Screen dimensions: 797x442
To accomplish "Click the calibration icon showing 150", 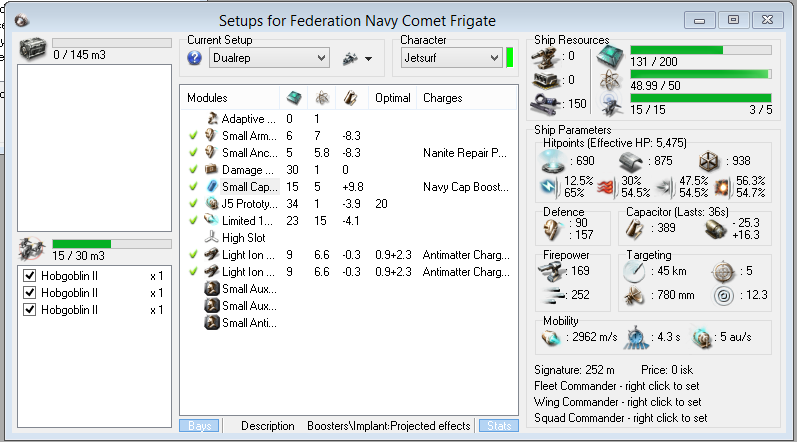I will pos(545,104).
